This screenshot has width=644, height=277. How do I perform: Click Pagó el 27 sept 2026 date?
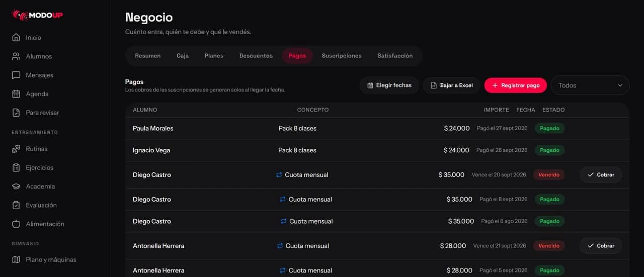coord(502,129)
